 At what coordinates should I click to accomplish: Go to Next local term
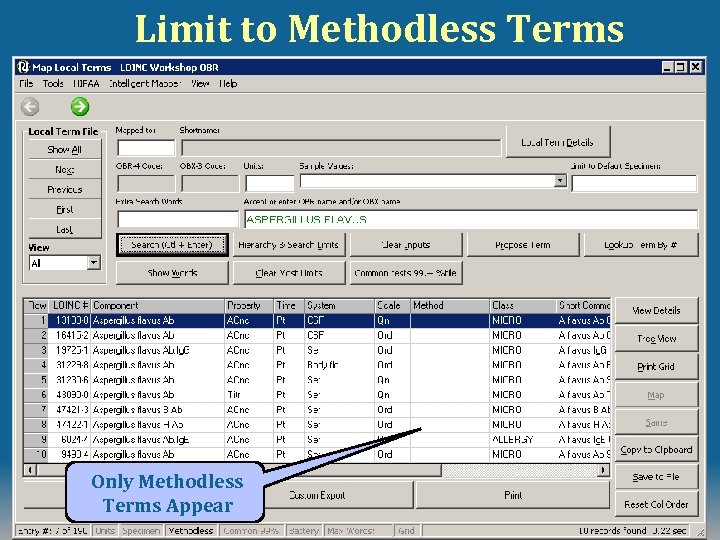click(65, 169)
